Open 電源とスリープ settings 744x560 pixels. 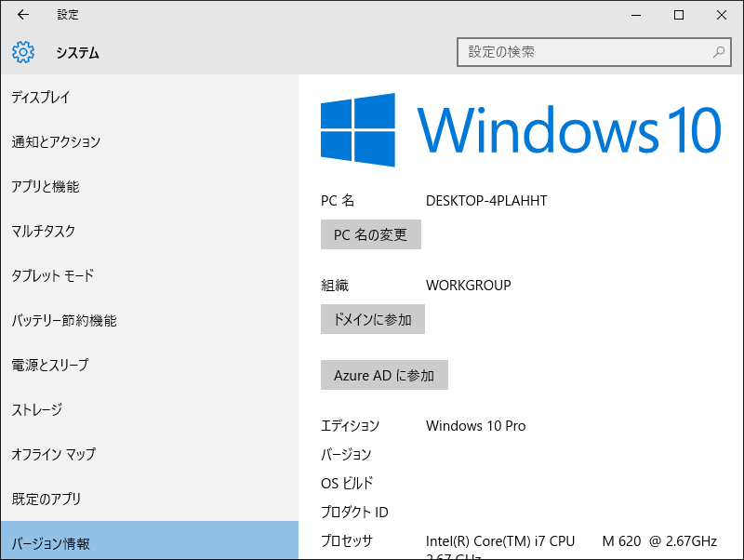pyautogui.click(x=150, y=365)
